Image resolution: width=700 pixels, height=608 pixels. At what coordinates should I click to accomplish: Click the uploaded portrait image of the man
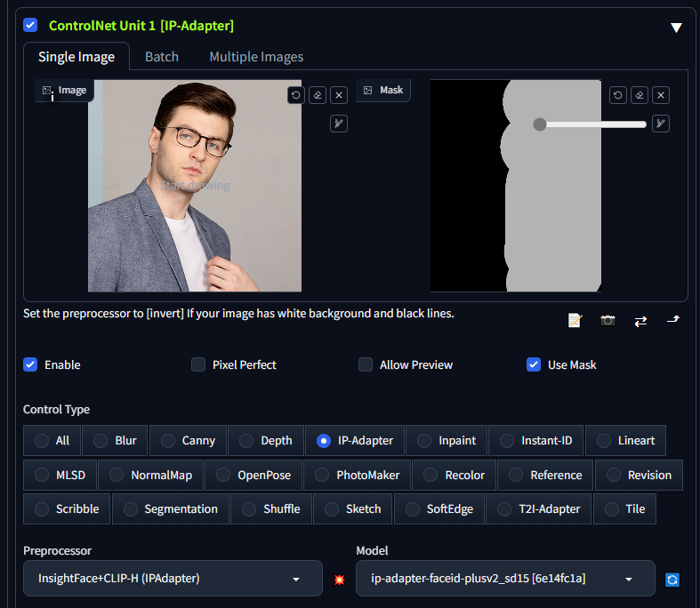click(x=195, y=186)
